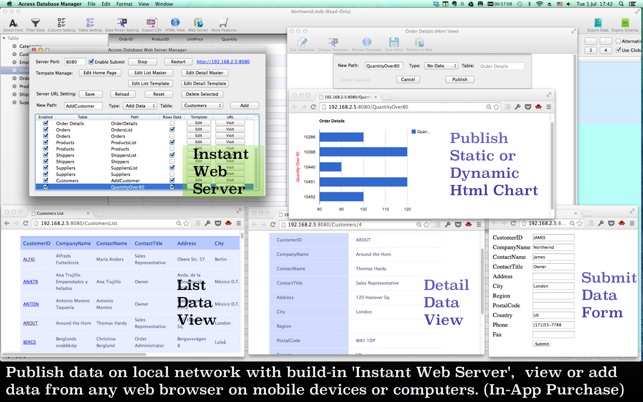
Task: Open the Format menu
Action: click(x=123, y=4)
